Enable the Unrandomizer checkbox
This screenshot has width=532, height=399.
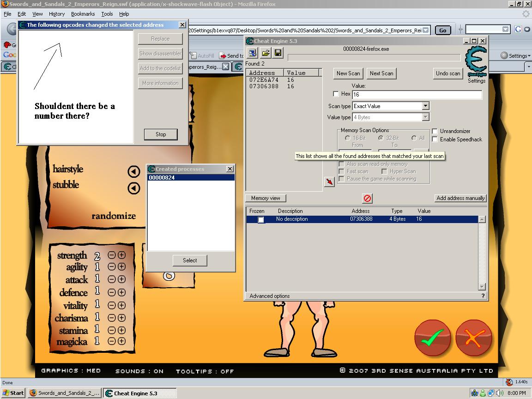click(x=435, y=131)
